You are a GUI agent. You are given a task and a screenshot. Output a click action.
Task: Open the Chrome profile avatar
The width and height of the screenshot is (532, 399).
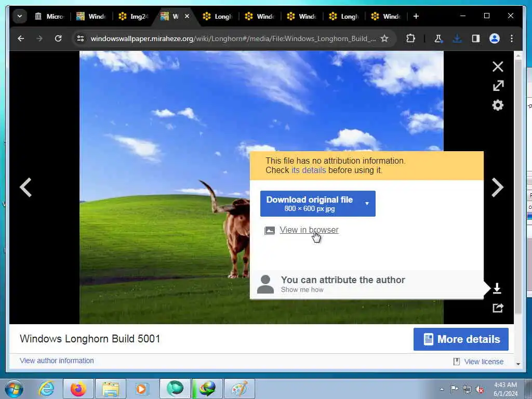(x=495, y=38)
